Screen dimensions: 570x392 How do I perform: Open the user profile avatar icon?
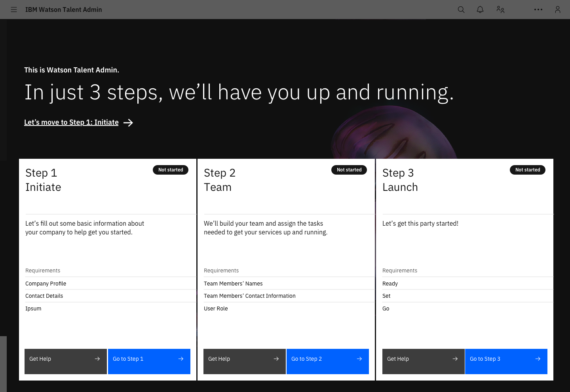tap(558, 10)
